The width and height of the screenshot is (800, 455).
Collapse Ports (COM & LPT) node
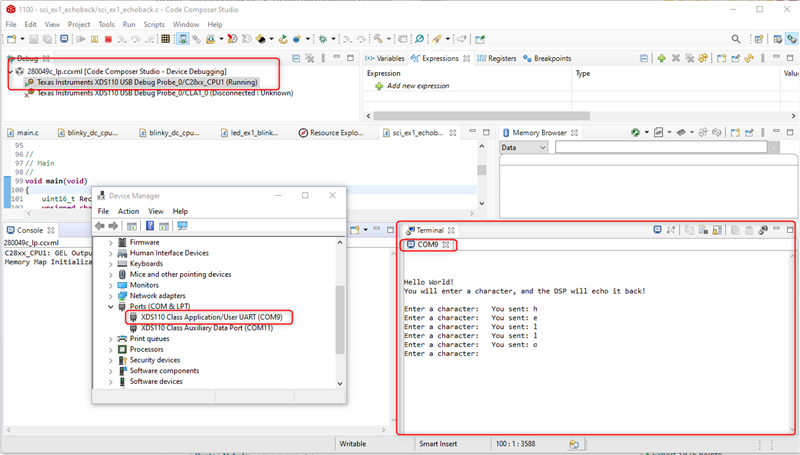click(111, 307)
